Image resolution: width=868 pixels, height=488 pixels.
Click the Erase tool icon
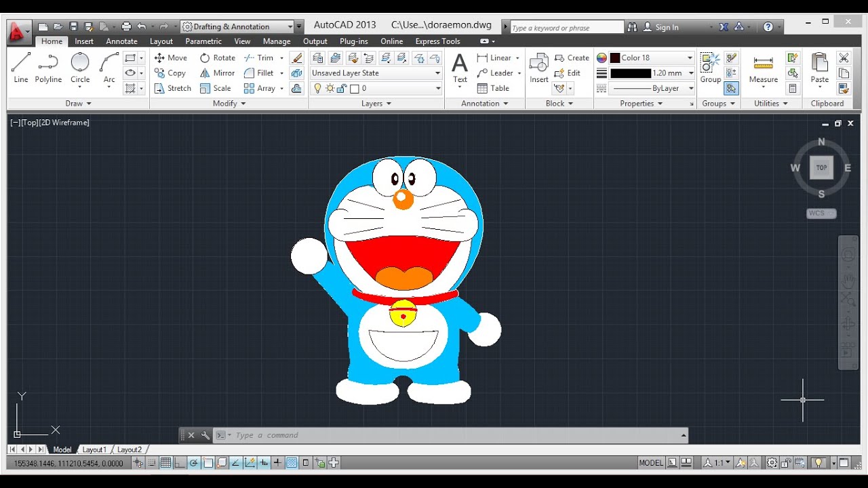pos(296,58)
